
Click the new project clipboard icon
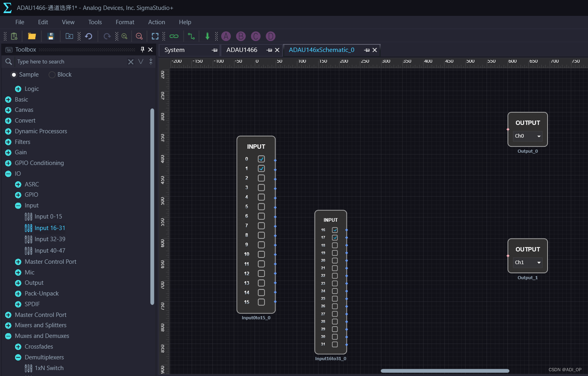tap(14, 36)
